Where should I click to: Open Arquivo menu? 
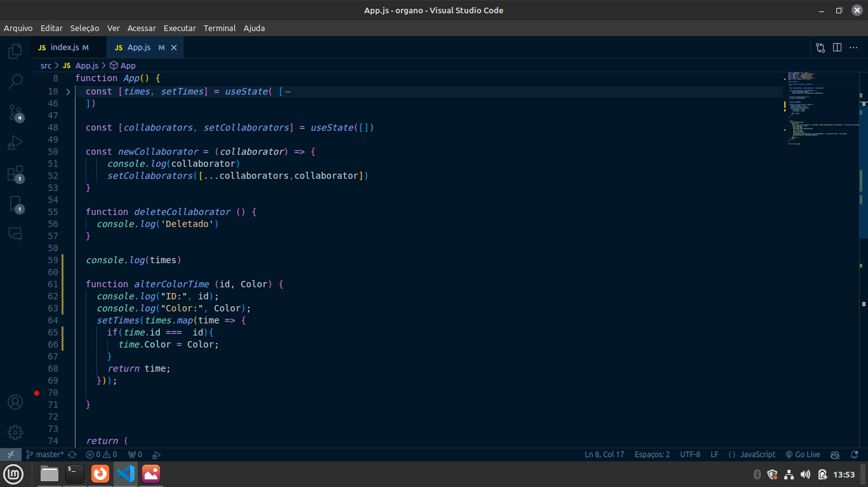(18, 28)
